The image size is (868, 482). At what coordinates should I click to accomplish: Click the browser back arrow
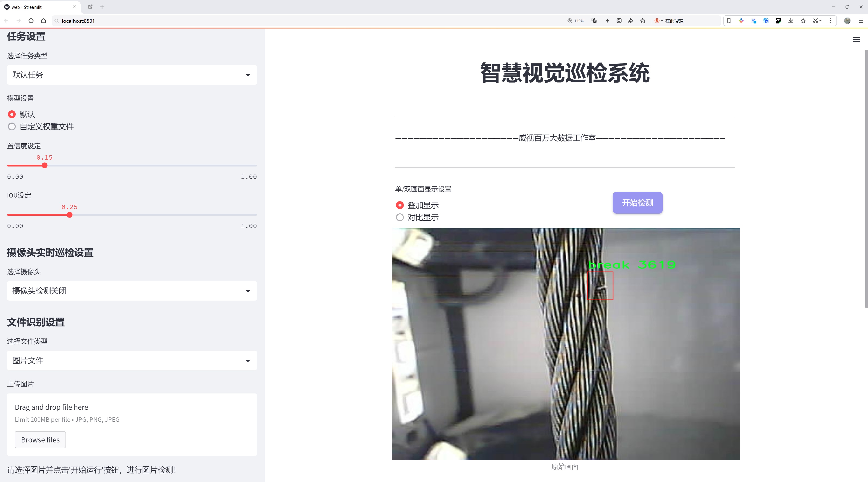click(6, 21)
